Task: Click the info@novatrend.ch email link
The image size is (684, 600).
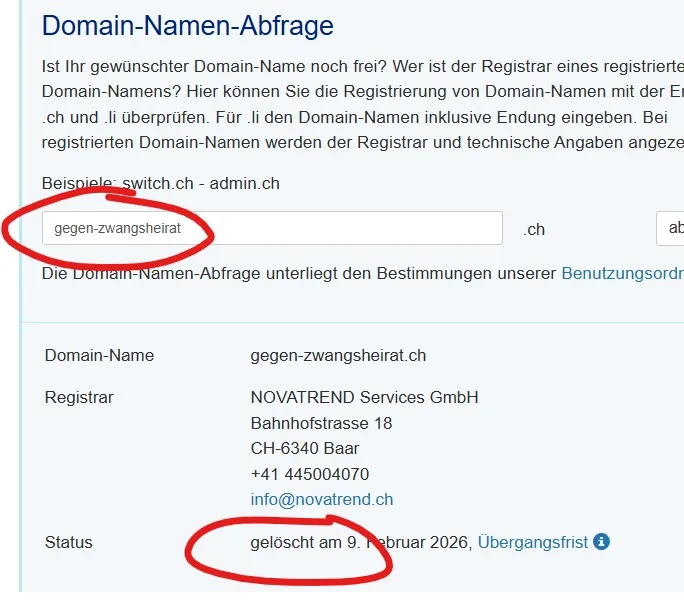Action: pos(321,499)
